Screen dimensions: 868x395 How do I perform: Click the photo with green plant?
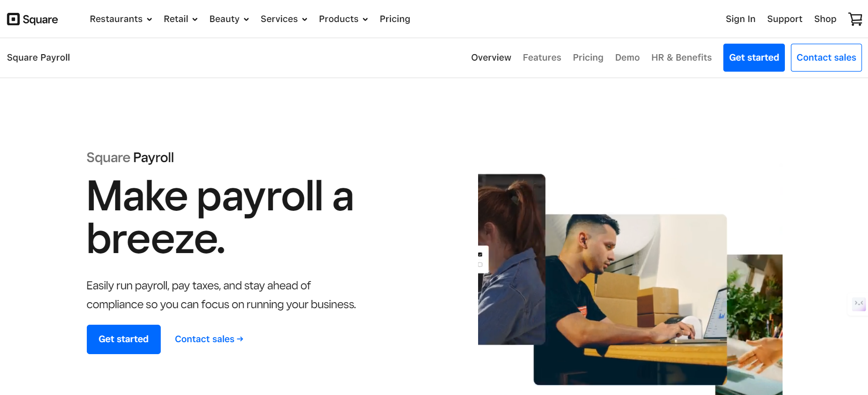[755, 324]
